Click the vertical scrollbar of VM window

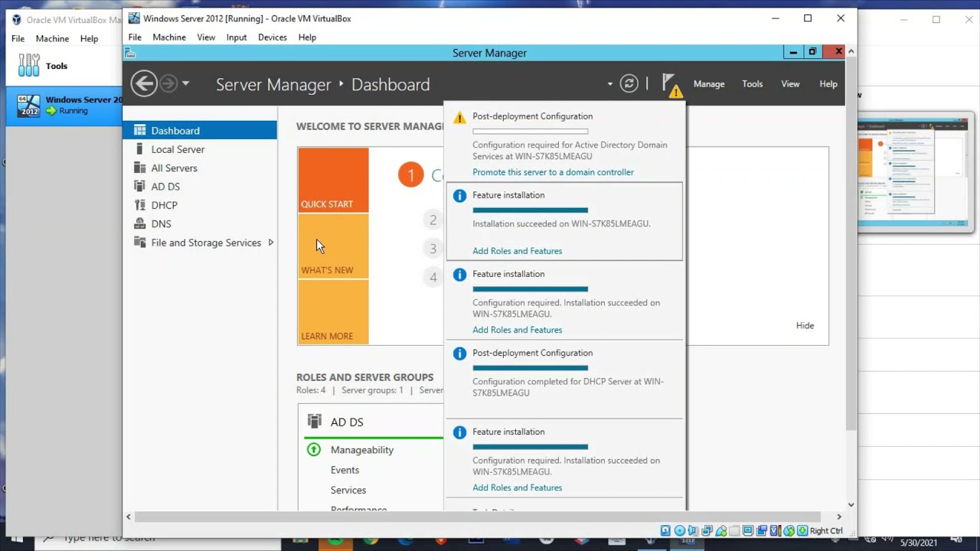coord(851,242)
